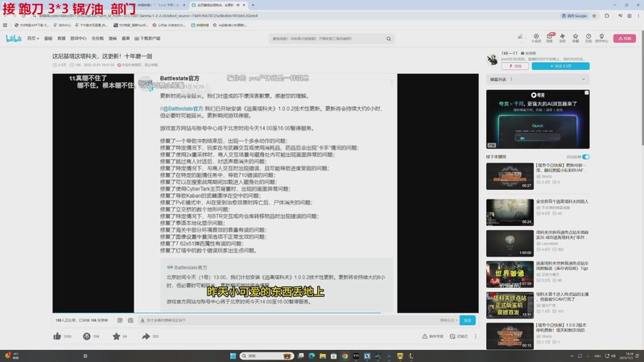Image resolution: width=644 pixels, height=362 pixels.
Task: Open the 记笔记 notes icon below the video
Action: pos(459,336)
